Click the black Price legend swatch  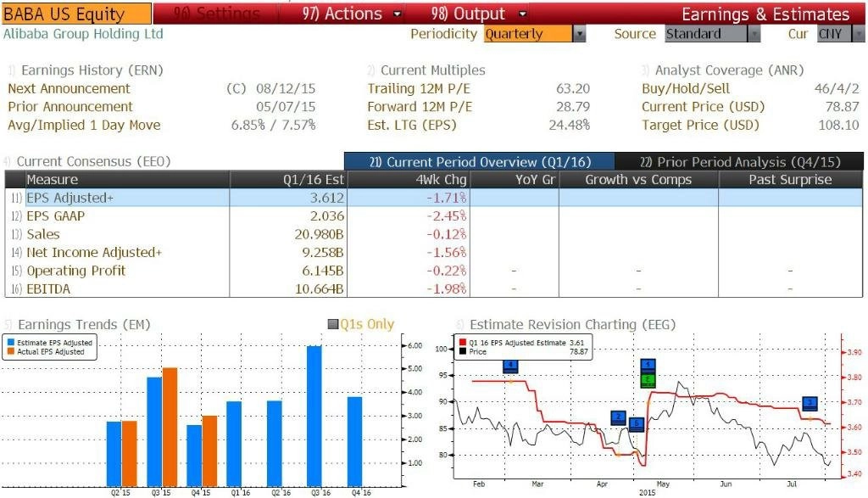coord(462,351)
